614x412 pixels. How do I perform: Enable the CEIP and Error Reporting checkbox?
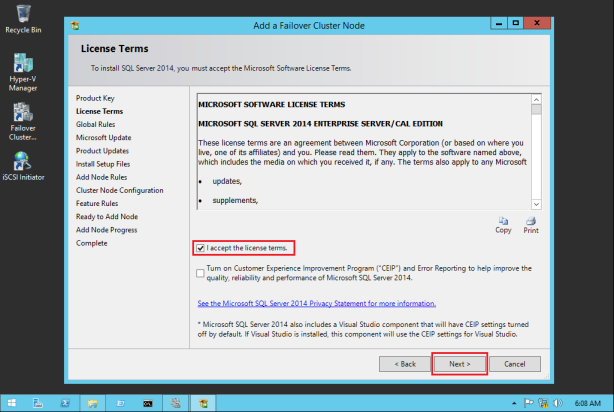tap(200, 273)
